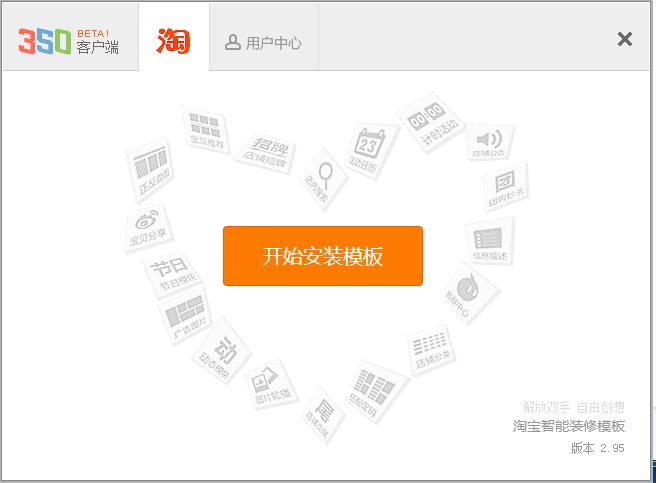Click the 版本 2.95 version text
The width and height of the screenshot is (656, 483).
597,448
